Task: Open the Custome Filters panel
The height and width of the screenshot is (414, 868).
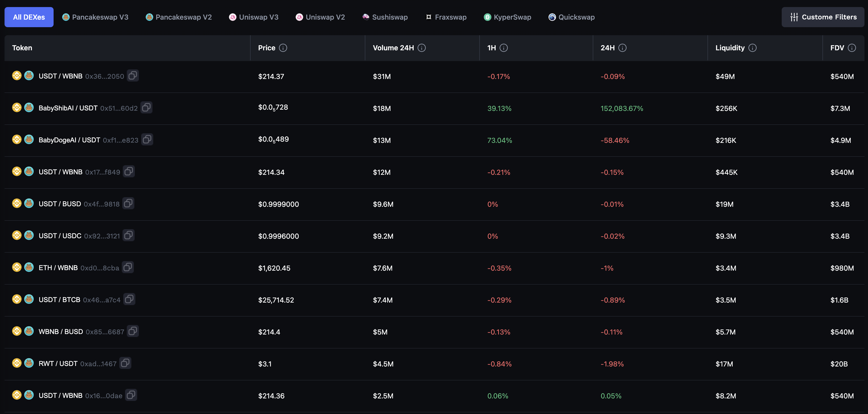Action: pos(823,17)
